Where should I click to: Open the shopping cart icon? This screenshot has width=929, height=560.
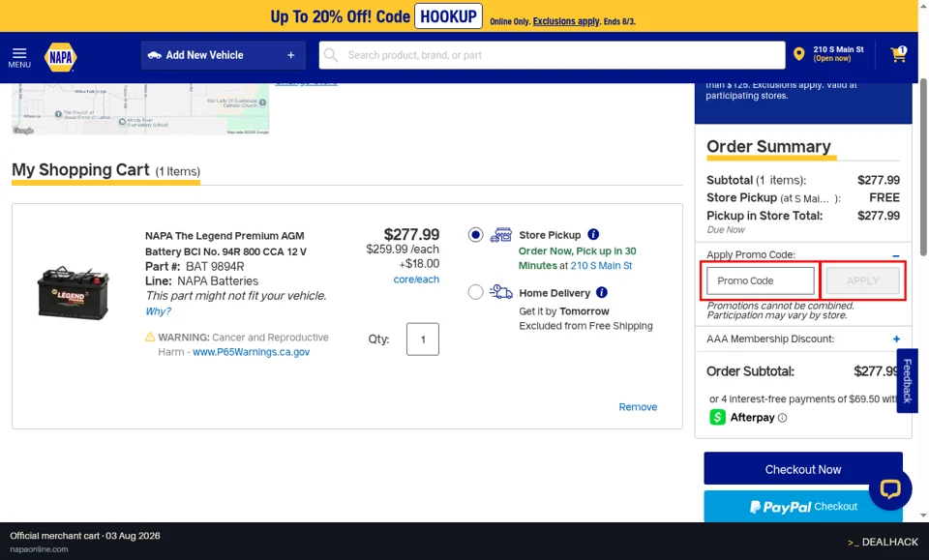[x=898, y=54]
